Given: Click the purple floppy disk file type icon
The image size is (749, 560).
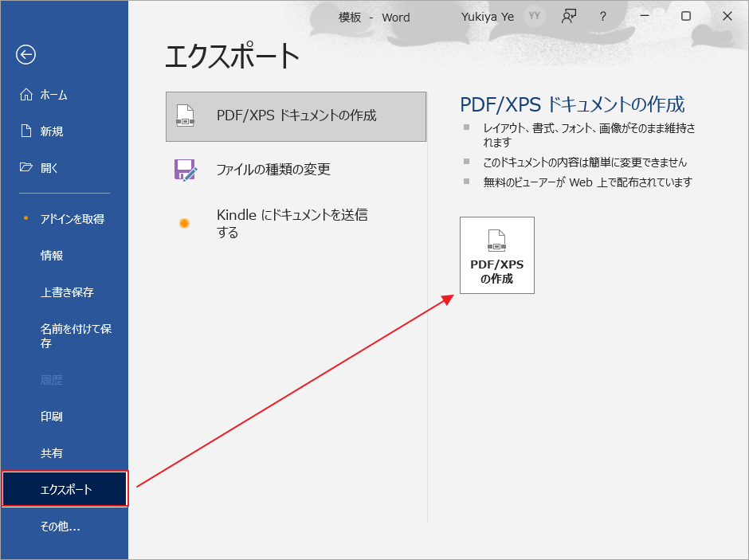Looking at the screenshot, I should (186, 170).
